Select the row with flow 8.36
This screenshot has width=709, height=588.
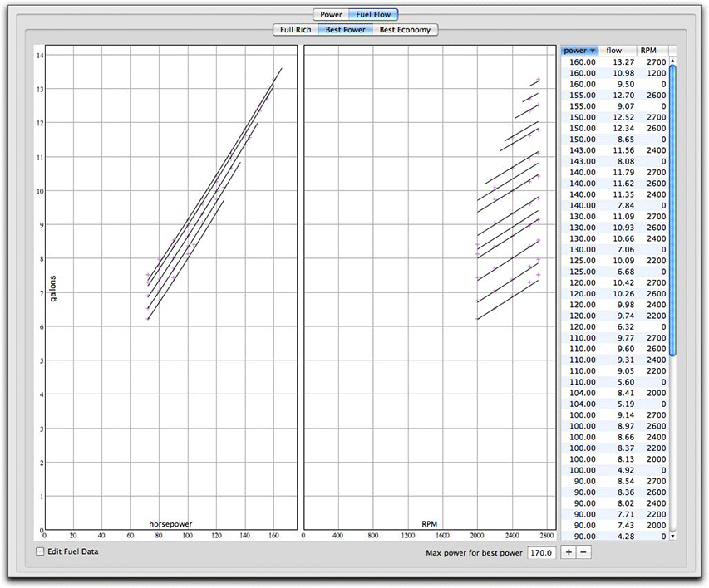(x=615, y=492)
